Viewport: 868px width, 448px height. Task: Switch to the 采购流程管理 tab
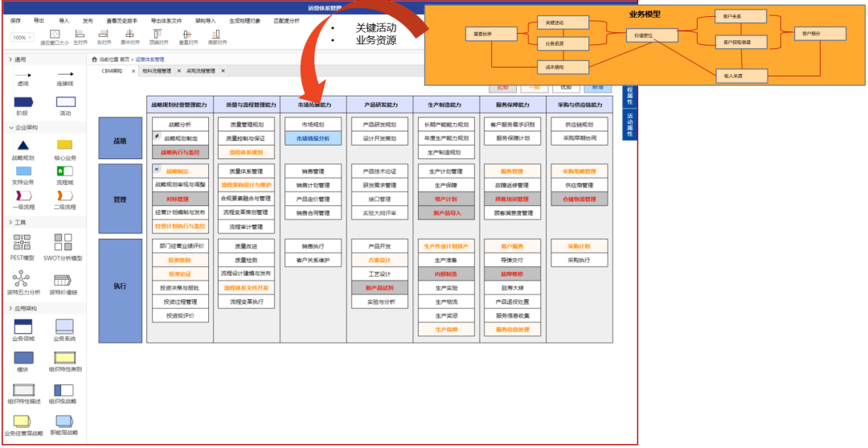(x=201, y=71)
